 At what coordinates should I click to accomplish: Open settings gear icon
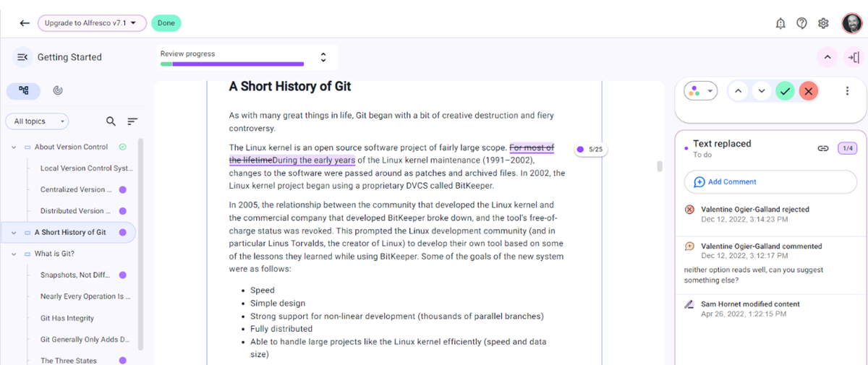pyautogui.click(x=823, y=23)
